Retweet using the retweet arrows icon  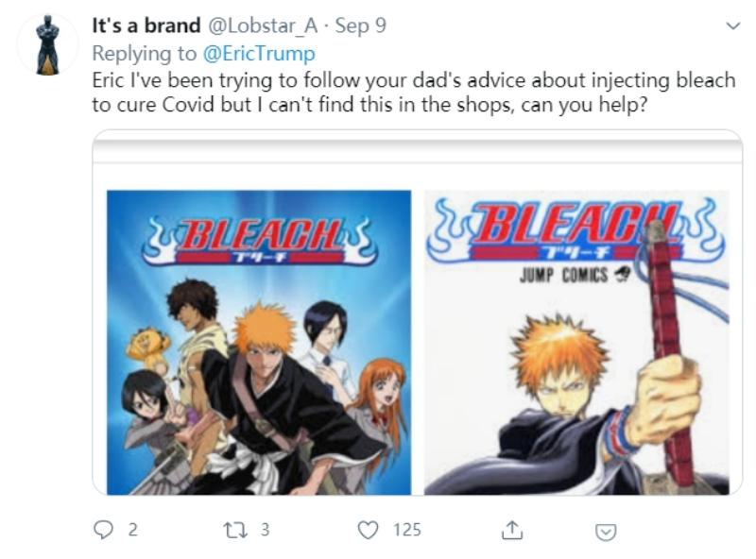236,530
